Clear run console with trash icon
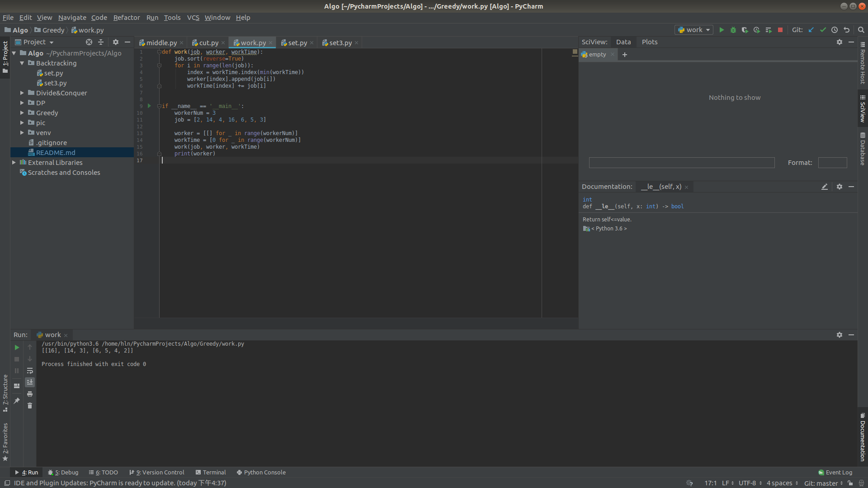868x488 pixels. tap(30, 406)
